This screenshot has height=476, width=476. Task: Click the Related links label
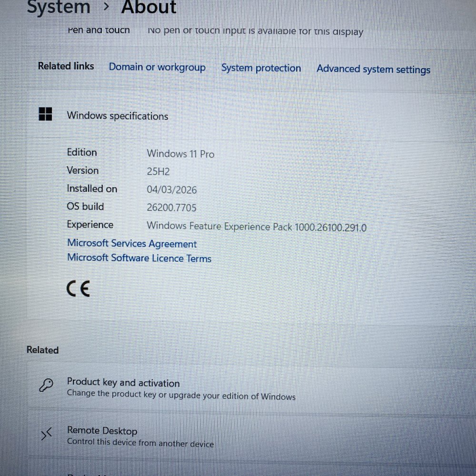pos(66,66)
